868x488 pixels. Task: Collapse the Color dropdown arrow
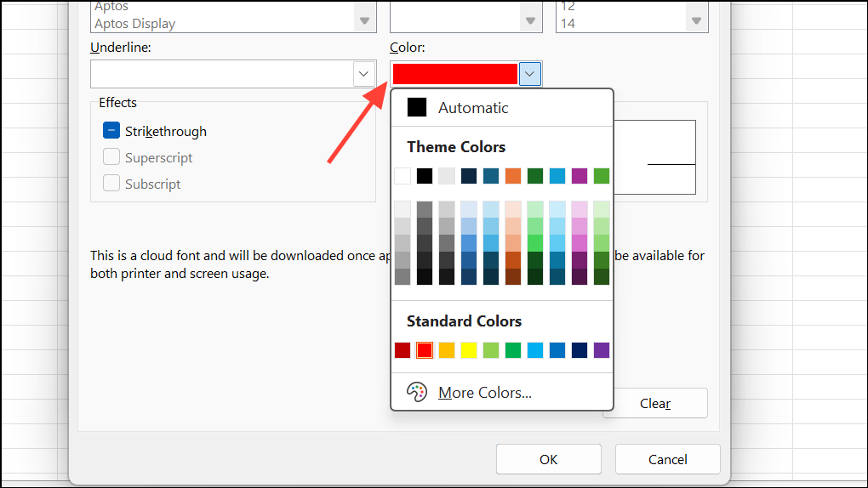tap(530, 75)
